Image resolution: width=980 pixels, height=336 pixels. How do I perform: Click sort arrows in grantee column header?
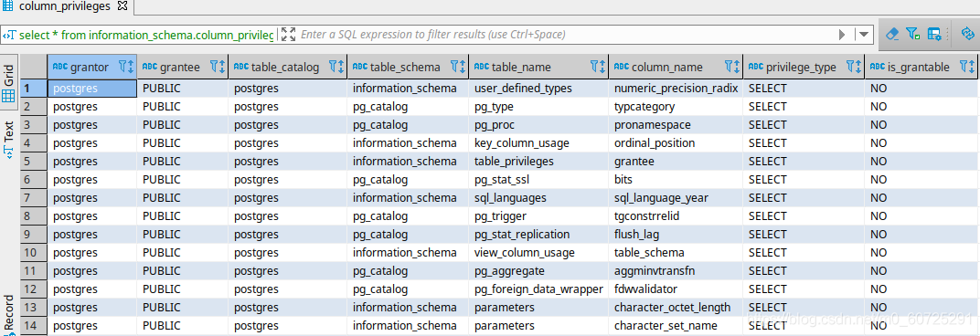pos(222,67)
